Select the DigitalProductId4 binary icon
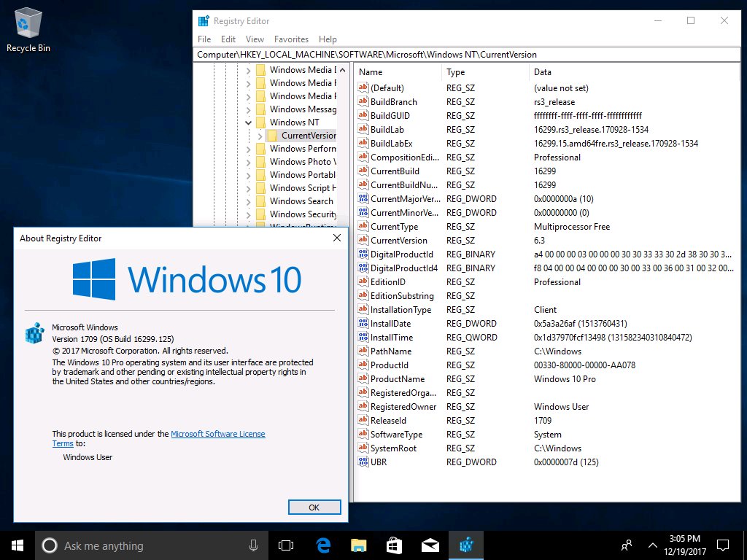 point(363,268)
